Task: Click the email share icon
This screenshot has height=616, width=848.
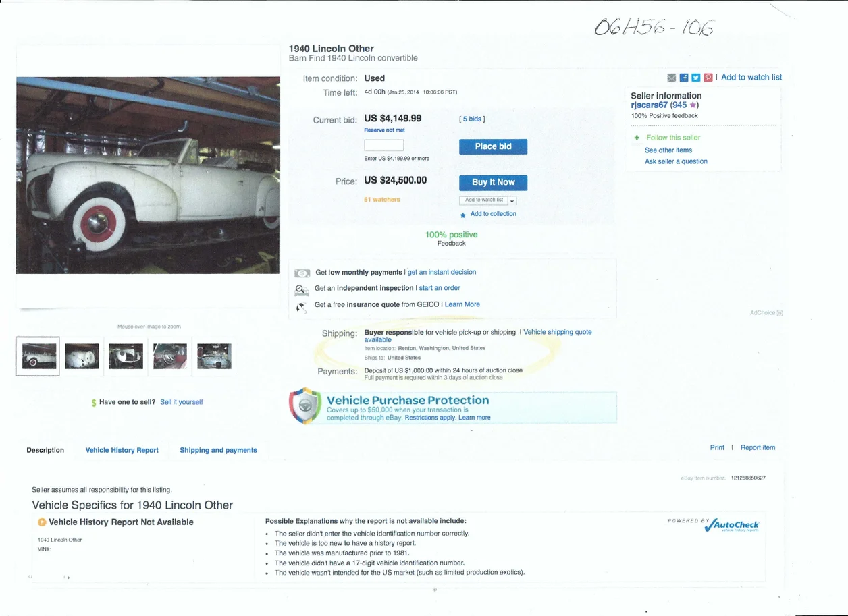Action: click(672, 78)
